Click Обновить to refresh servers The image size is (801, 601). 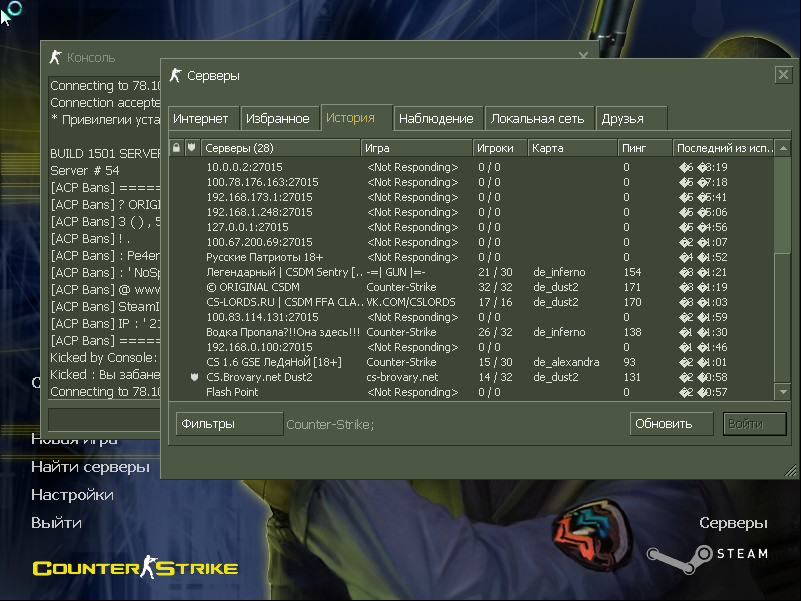click(x=671, y=424)
